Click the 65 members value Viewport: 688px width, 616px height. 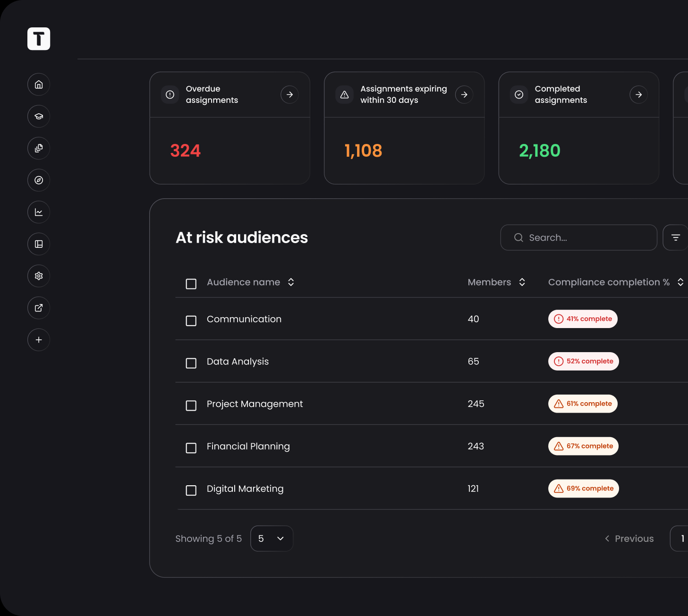tap(474, 362)
